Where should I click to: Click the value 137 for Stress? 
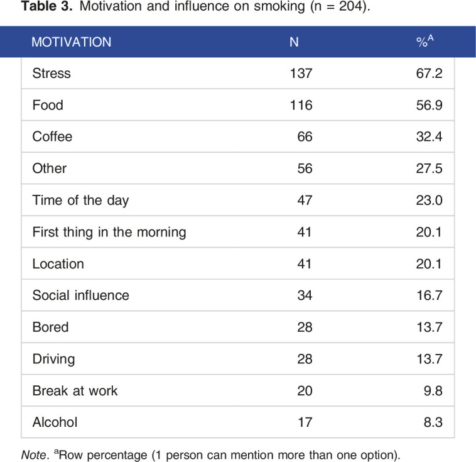point(301,74)
